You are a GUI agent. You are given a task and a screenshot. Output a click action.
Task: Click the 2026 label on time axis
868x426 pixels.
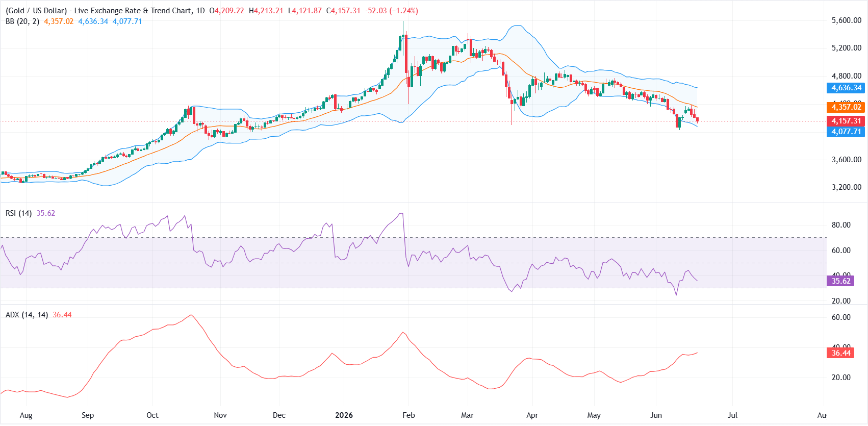(x=344, y=415)
